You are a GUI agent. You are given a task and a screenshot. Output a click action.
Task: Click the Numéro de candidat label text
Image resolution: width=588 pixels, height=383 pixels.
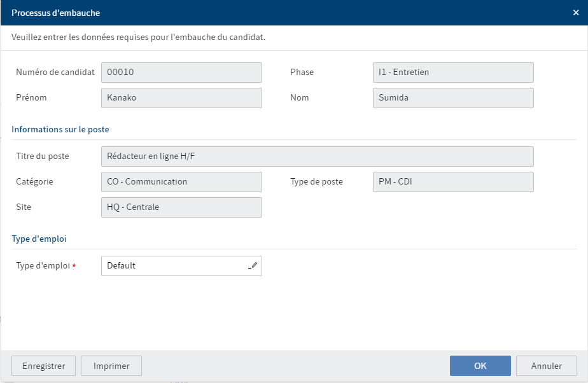tap(55, 73)
